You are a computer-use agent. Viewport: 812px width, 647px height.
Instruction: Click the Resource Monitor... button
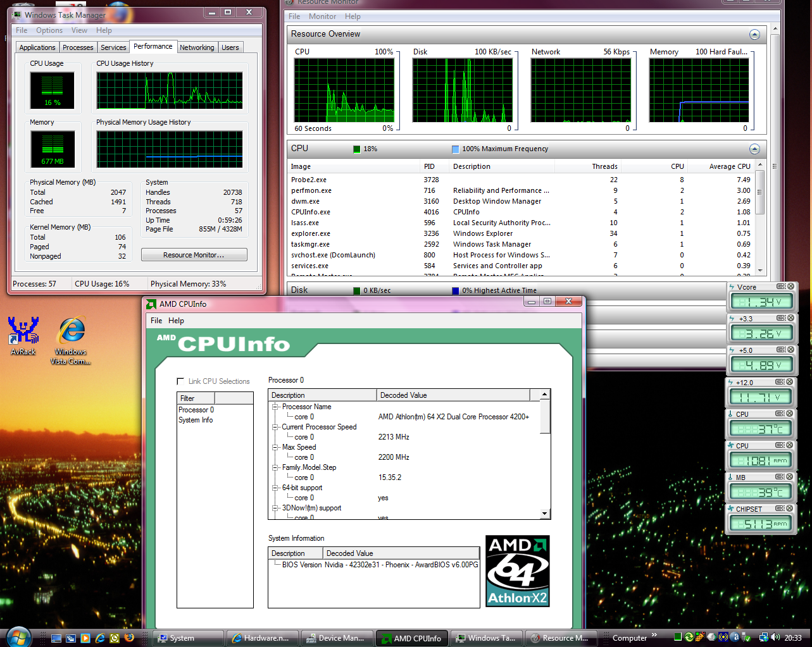194,255
